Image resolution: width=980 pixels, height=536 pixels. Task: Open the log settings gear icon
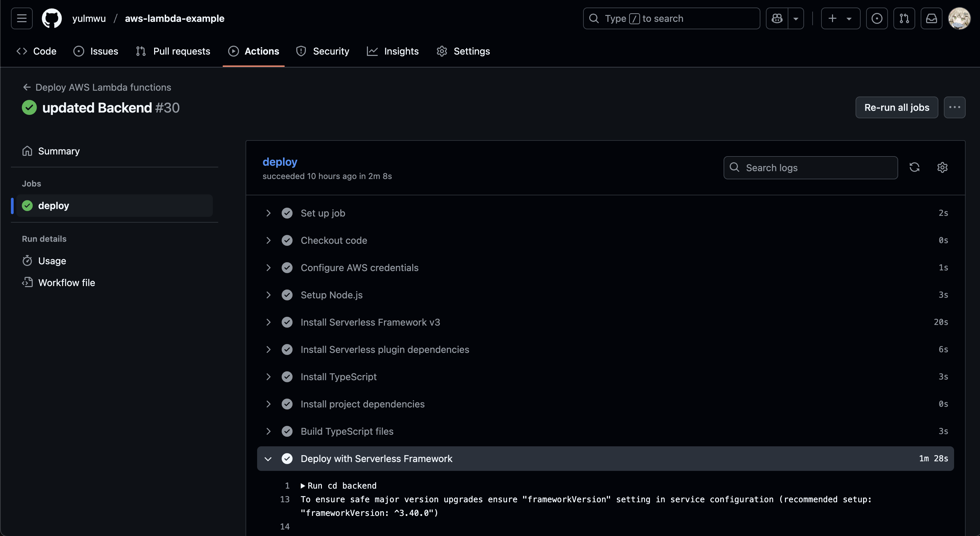point(942,167)
